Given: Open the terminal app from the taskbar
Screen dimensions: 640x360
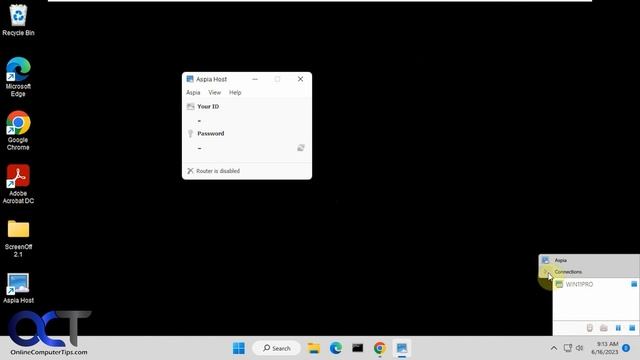Looking at the screenshot, I should tap(358, 348).
